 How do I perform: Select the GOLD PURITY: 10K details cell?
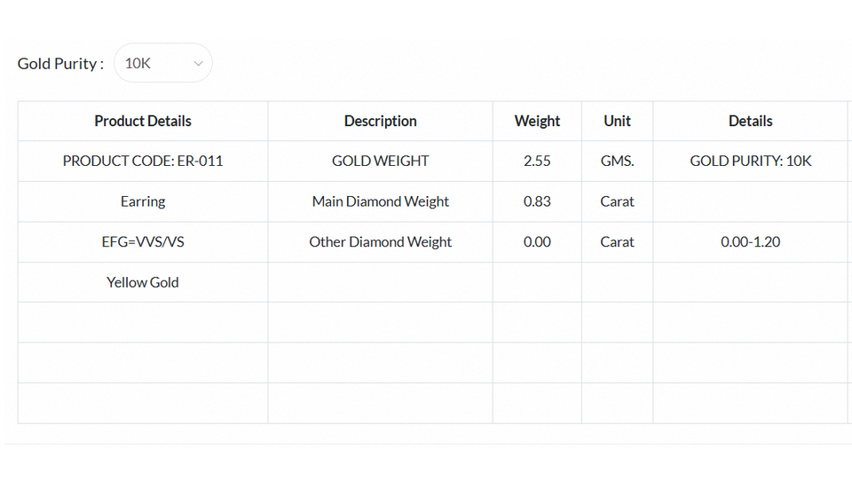coord(750,161)
